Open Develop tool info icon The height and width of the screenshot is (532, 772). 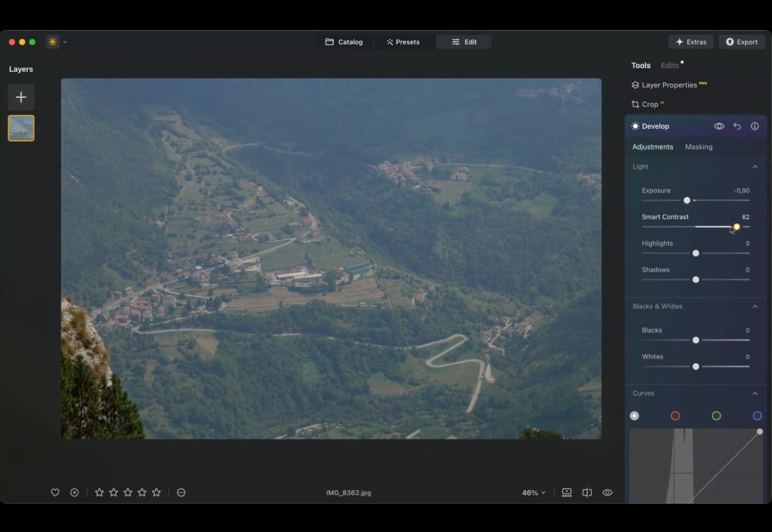pyautogui.click(x=755, y=126)
